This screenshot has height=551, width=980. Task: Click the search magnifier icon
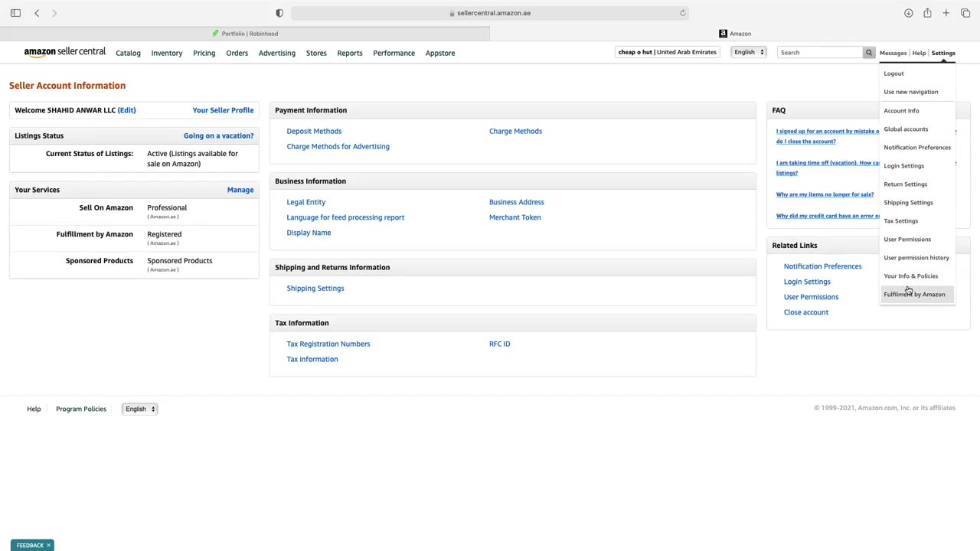(x=868, y=53)
